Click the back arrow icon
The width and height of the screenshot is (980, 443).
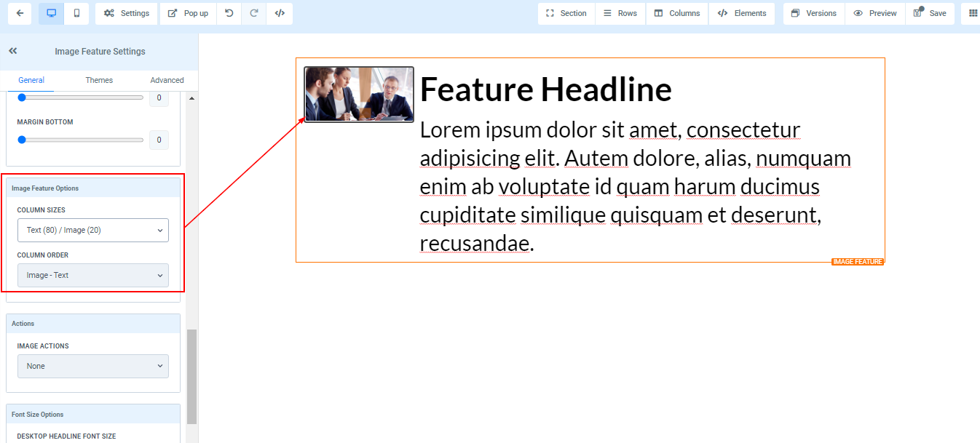[20, 13]
